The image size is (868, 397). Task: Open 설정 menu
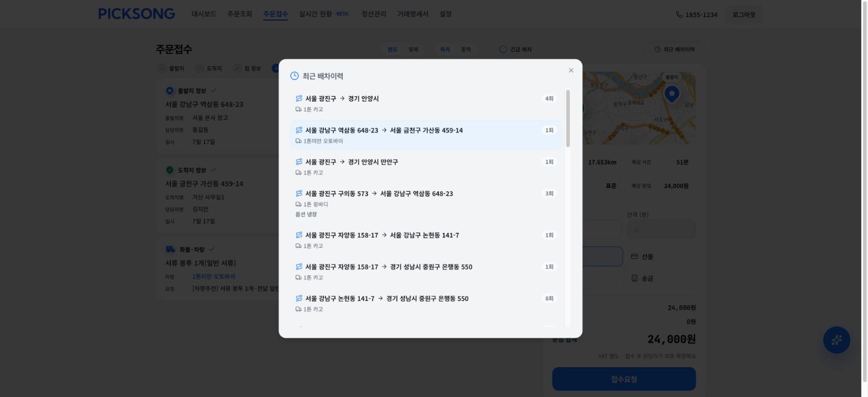click(446, 14)
